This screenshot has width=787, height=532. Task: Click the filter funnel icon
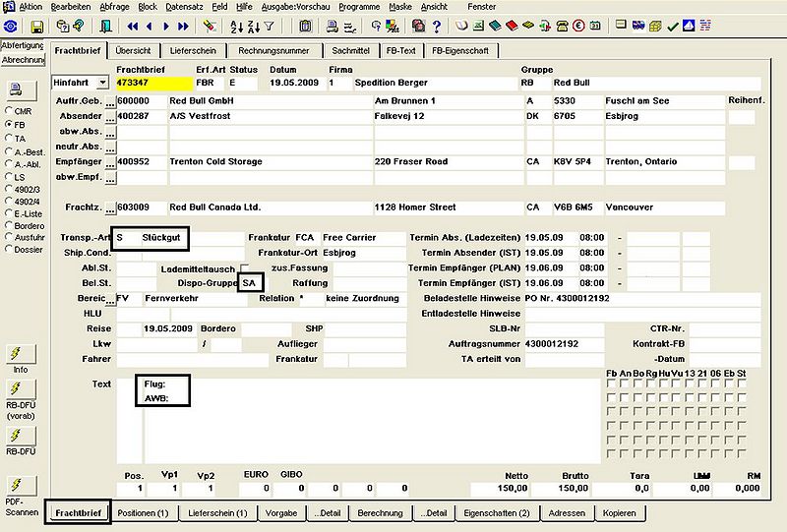click(x=269, y=27)
